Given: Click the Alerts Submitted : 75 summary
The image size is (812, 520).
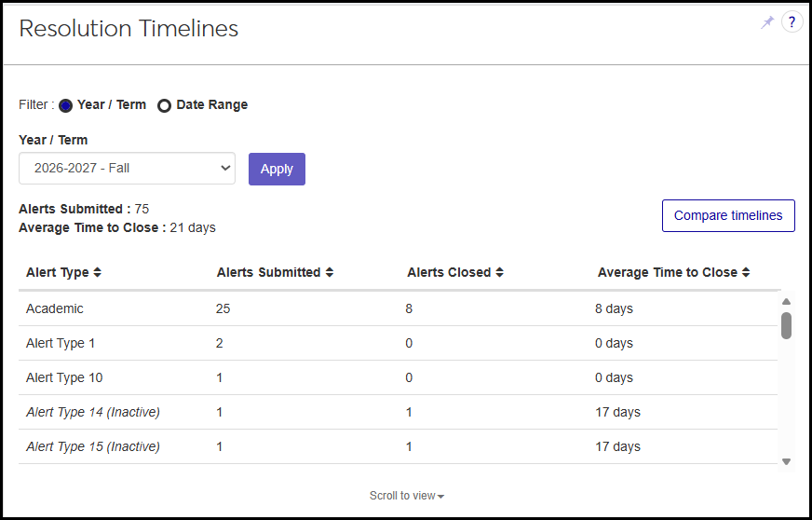Looking at the screenshot, I should [x=84, y=209].
